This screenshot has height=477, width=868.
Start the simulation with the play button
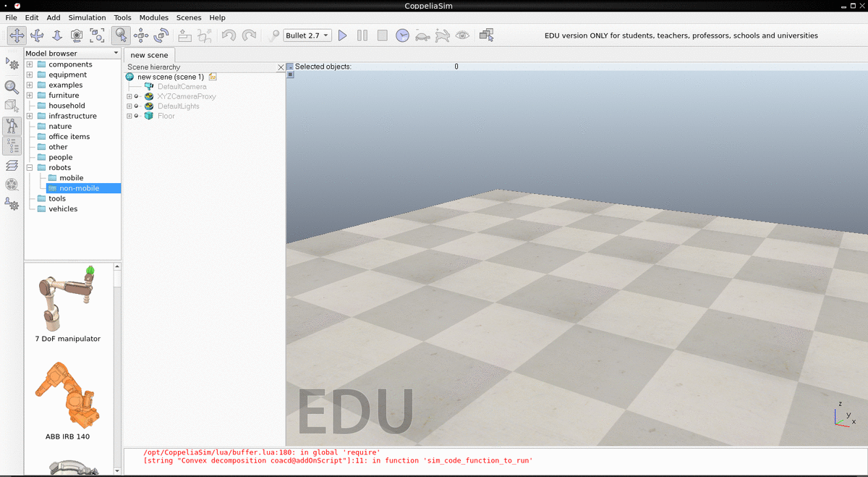click(343, 35)
